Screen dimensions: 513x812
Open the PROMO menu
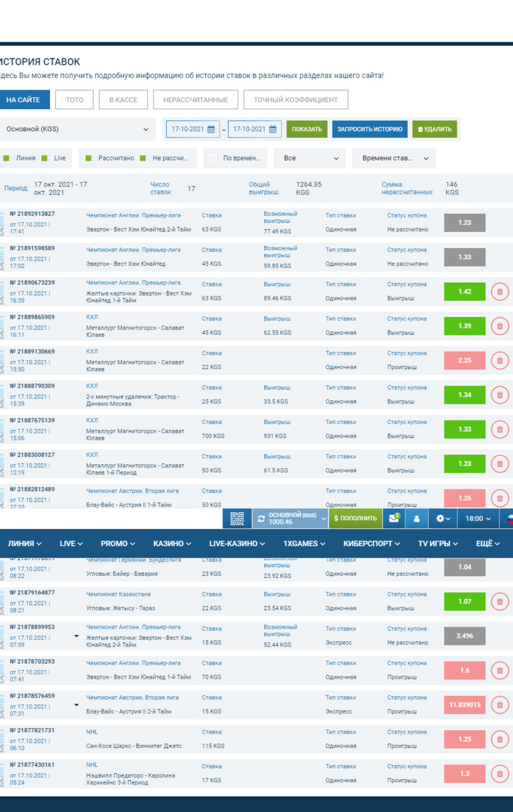coord(118,544)
